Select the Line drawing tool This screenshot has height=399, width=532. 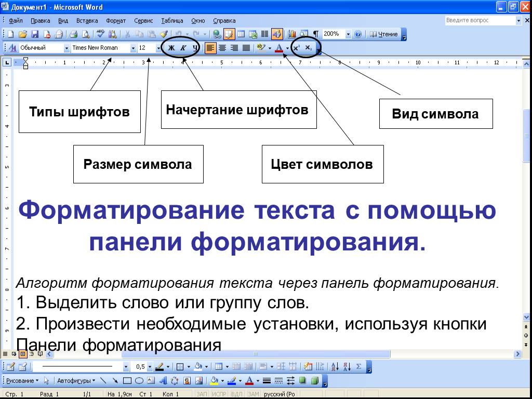(x=103, y=381)
